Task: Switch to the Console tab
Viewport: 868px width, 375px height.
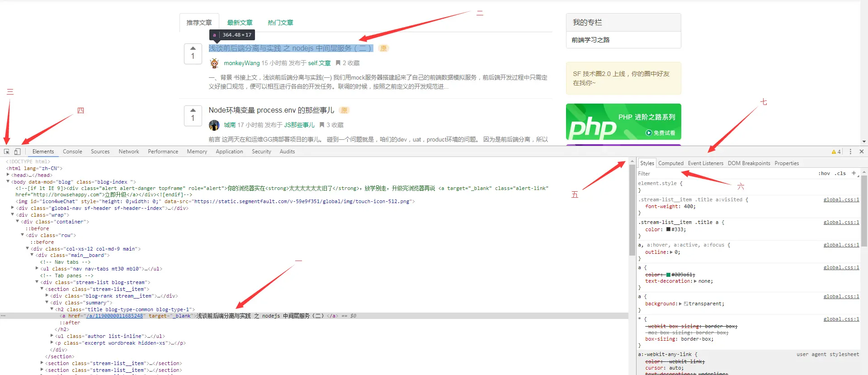Action: pos(72,152)
